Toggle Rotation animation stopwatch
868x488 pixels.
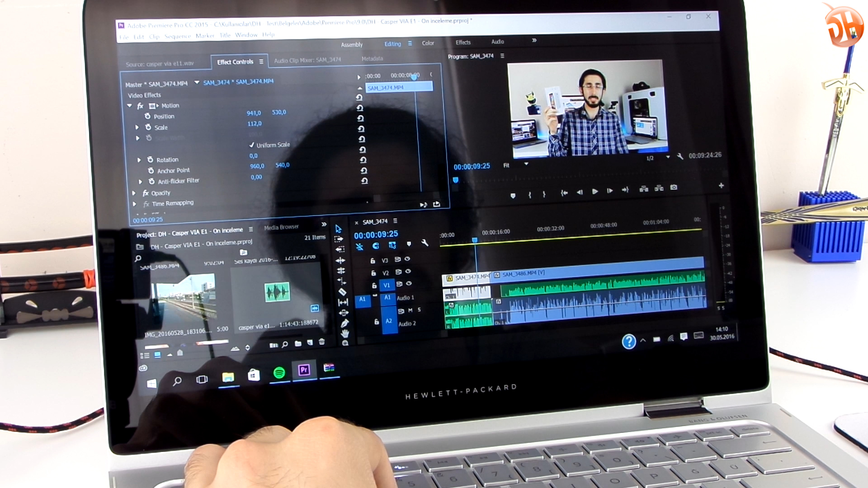(x=150, y=160)
